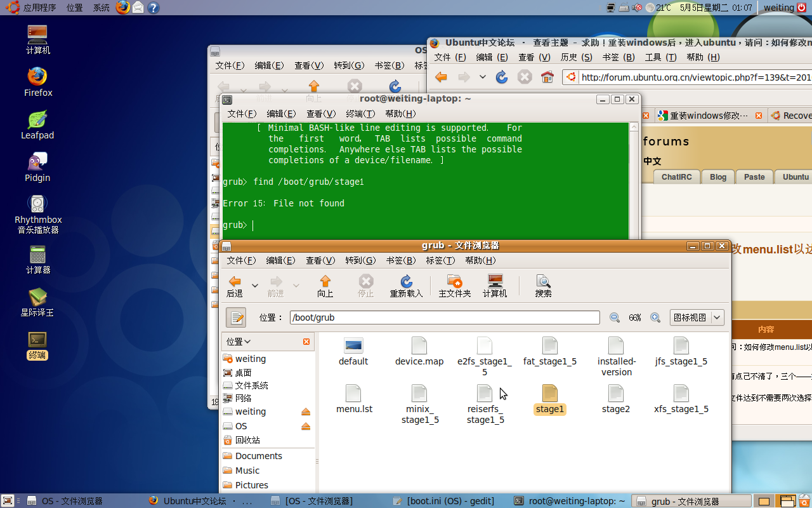Screen dimensions: 812x508
Task: Click the Back arrow in grub file browser
Action: [x=235, y=281]
